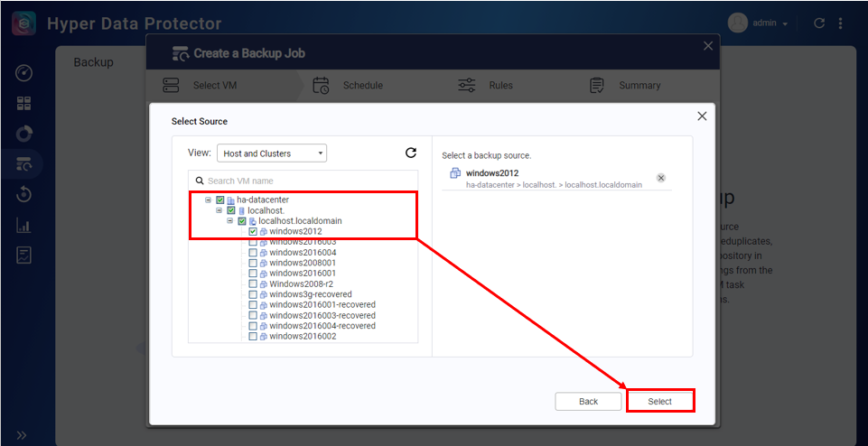This screenshot has height=446, width=868.
Task: Collapse the ha-datacenter tree node
Action: click(208, 200)
